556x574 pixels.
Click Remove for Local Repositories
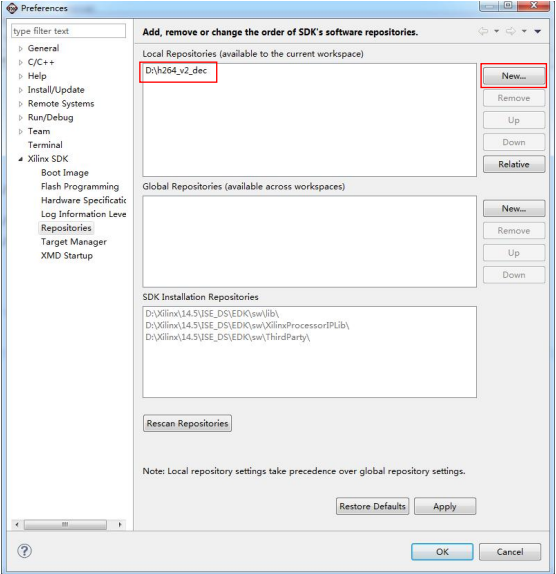tap(514, 98)
